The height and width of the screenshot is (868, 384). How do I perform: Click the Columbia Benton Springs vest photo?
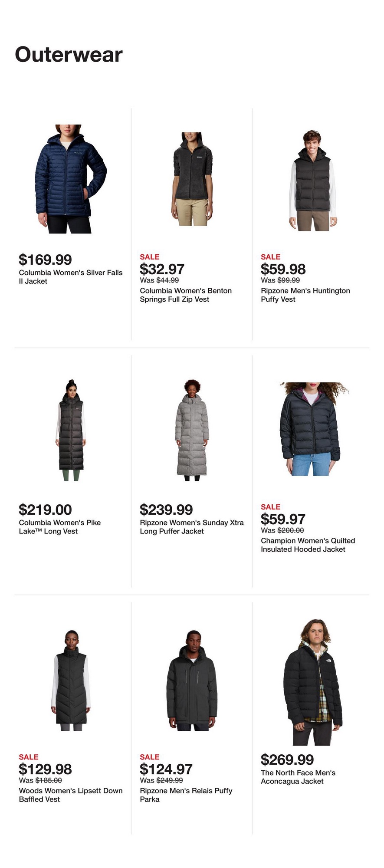point(191,179)
